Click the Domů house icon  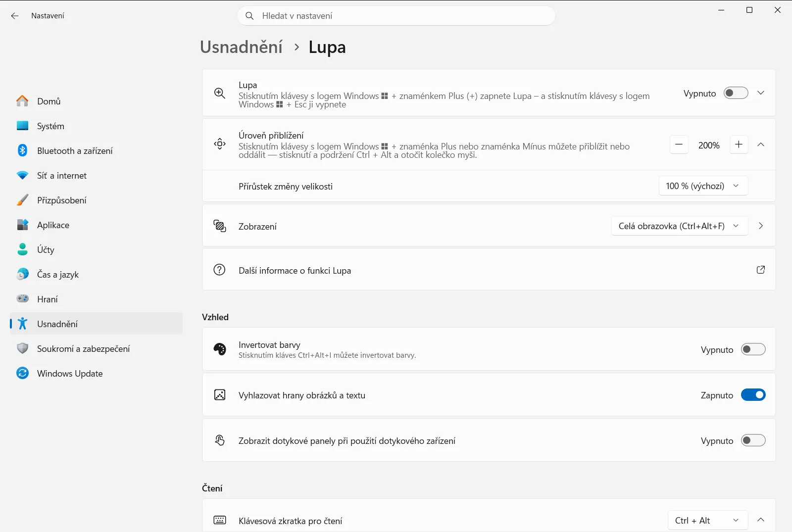click(x=22, y=101)
